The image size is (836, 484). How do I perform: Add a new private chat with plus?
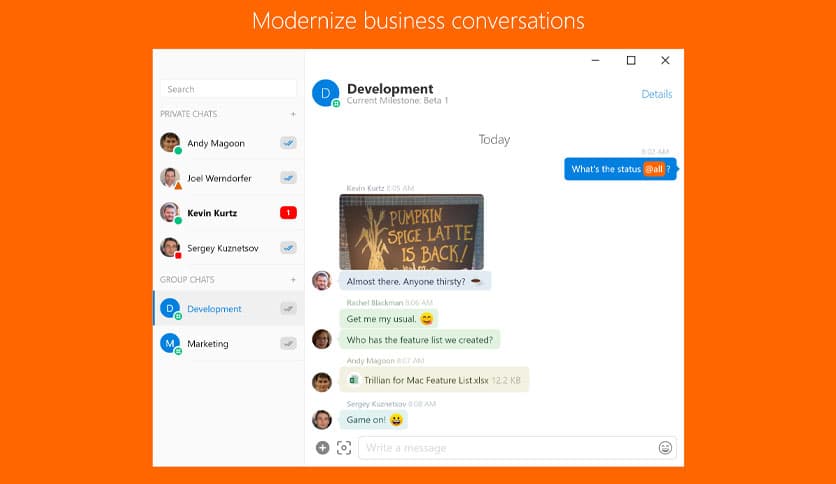(x=293, y=114)
